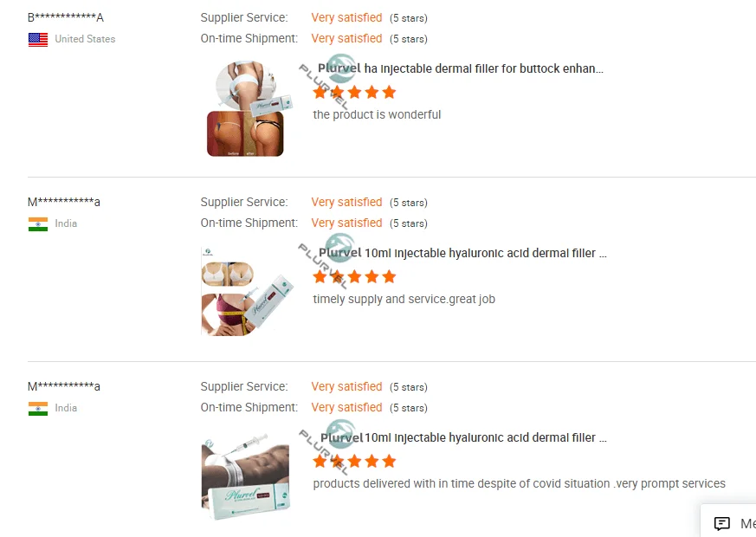Click "timely supply and service.great job" comment
The width and height of the screenshot is (756, 537).
tap(404, 299)
